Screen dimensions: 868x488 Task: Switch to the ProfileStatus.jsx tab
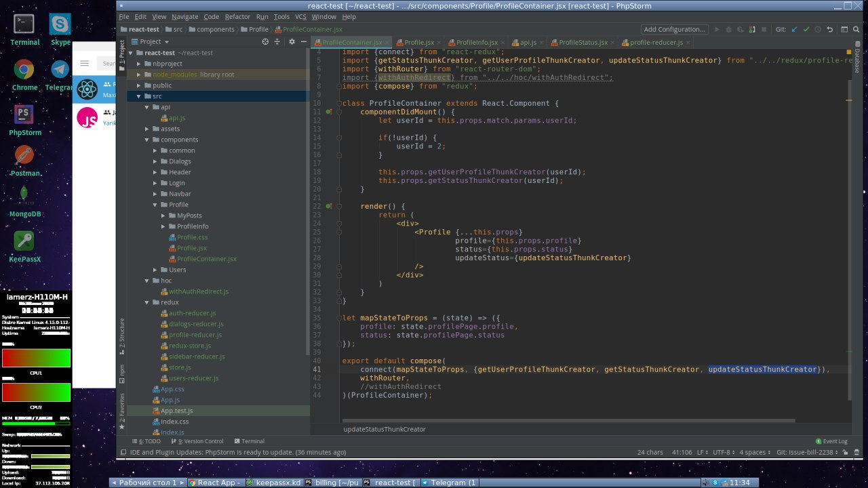tap(582, 43)
